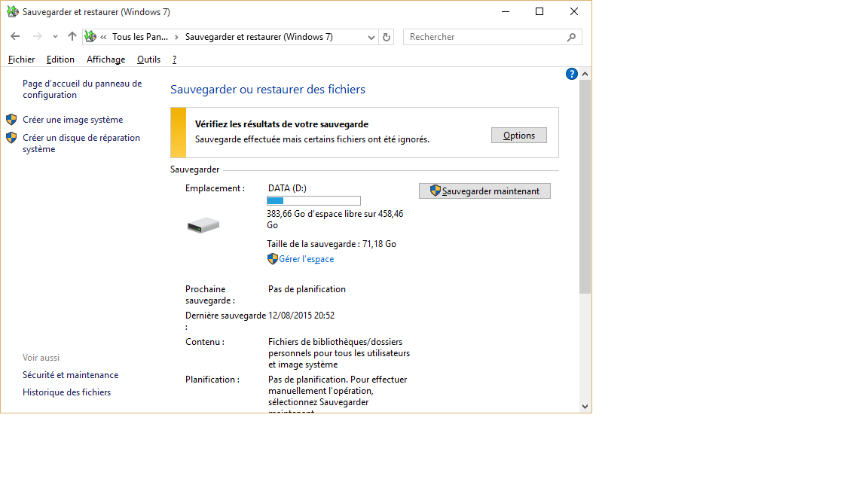Open the Fichier menu
This screenshot has width=868, height=488.
coord(22,59)
